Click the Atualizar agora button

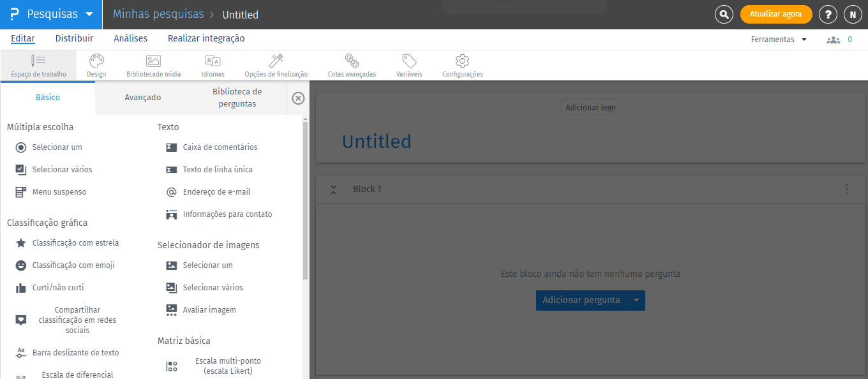776,14
